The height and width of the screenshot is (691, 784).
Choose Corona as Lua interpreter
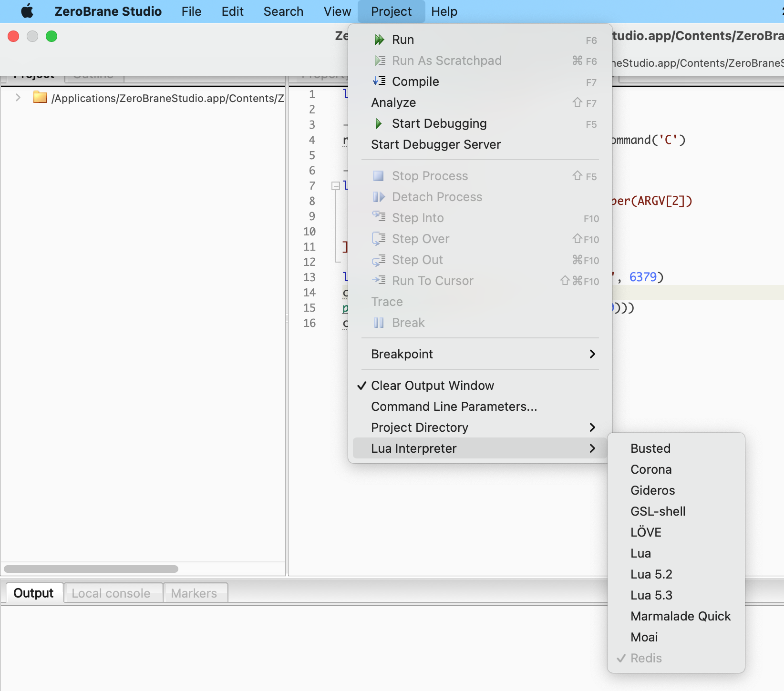(676, 469)
